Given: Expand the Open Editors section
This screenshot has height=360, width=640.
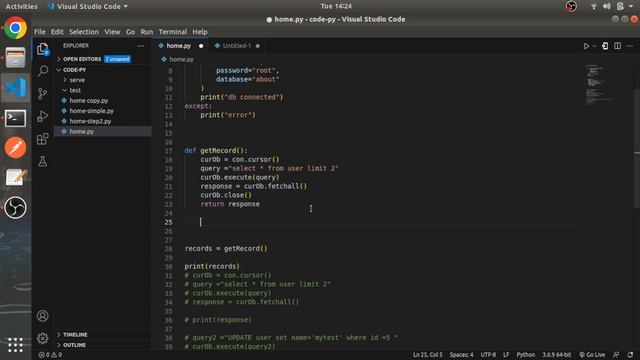Looking at the screenshot, I should point(82,59).
